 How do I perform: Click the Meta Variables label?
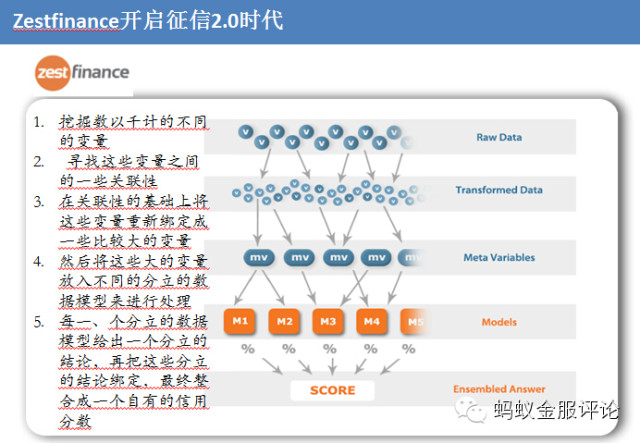pyautogui.click(x=499, y=257)
